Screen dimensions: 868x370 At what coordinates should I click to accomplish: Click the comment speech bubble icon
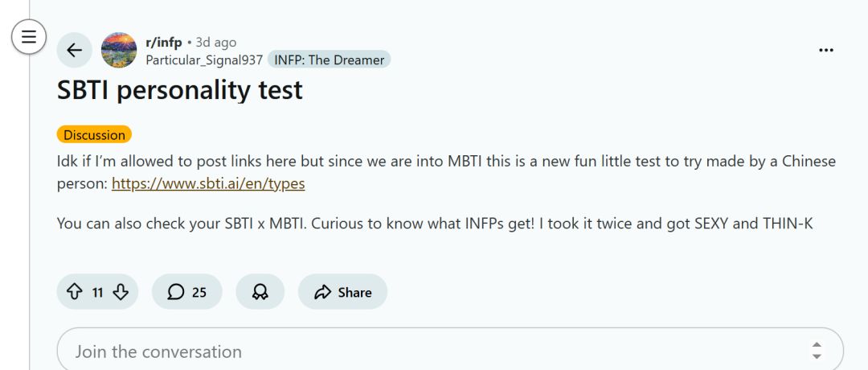(x=175, y=292)
